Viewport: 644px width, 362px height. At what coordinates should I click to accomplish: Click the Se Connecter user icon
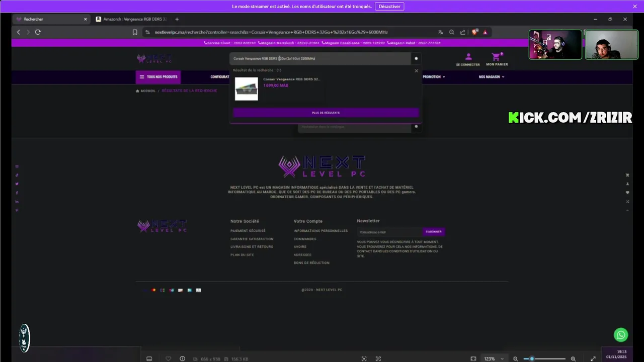pos(468,57)
